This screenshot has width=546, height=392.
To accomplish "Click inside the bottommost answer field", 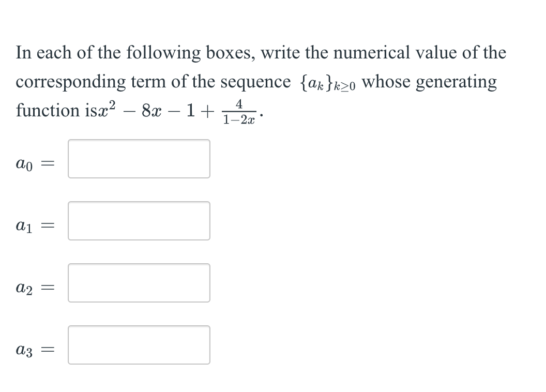I will pyautogui.click(x=138, y=345).
